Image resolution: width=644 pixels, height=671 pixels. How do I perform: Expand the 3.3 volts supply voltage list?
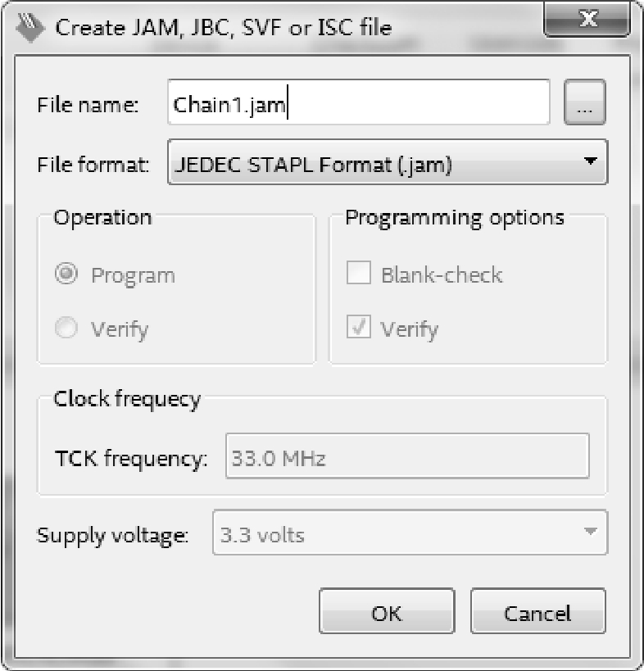pyautogui.click(x=410, y=533)
